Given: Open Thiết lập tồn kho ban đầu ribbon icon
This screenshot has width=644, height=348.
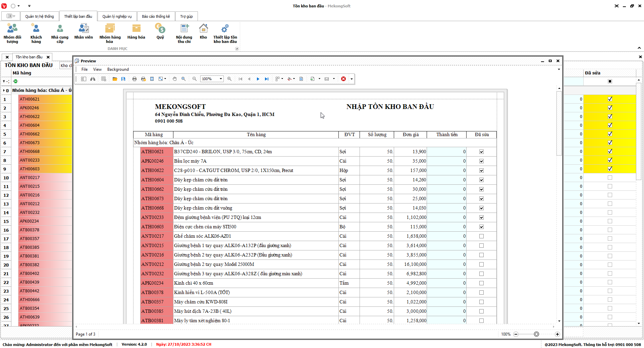Looking at the screenshot, I should point(225,34).
